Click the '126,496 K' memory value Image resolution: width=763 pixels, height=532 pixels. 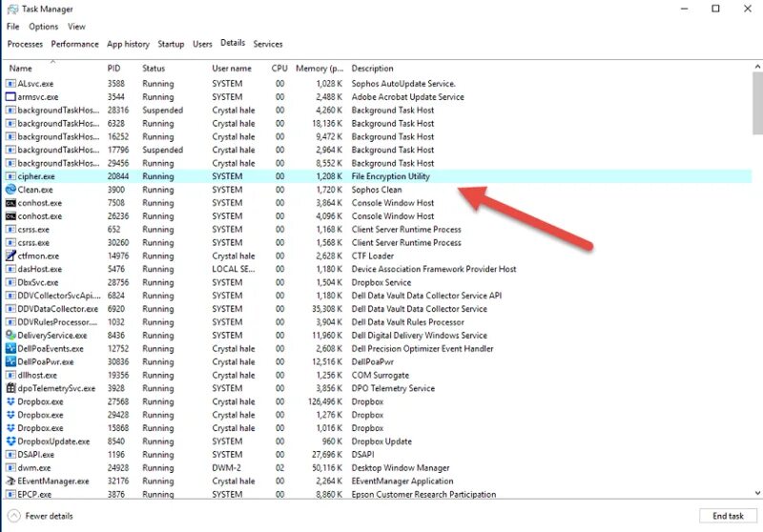click(325, 401)
